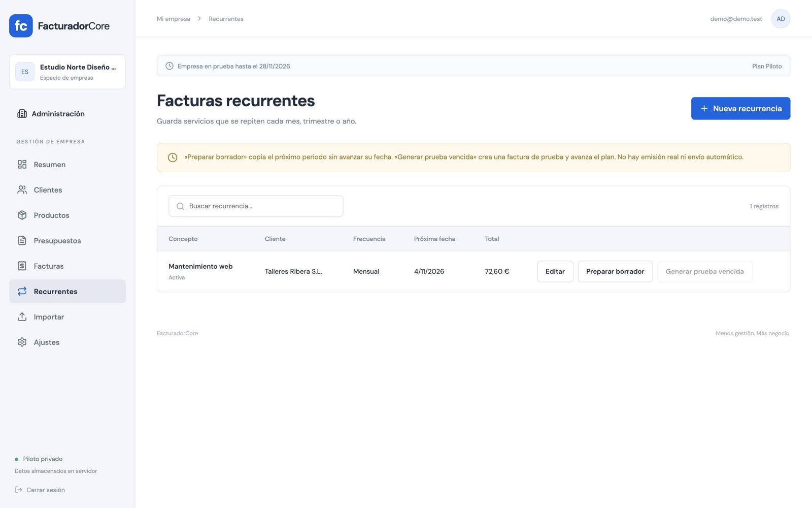Click the Productos box icon
The image size is (812, 508).
[x=22, y=215]
